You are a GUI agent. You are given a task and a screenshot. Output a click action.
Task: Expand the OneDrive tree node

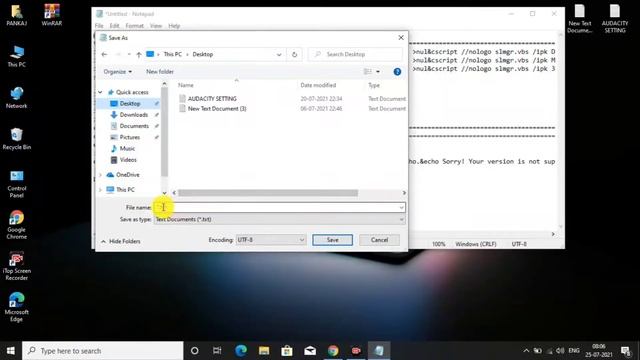pyautogui.click(x=100, y=175)
